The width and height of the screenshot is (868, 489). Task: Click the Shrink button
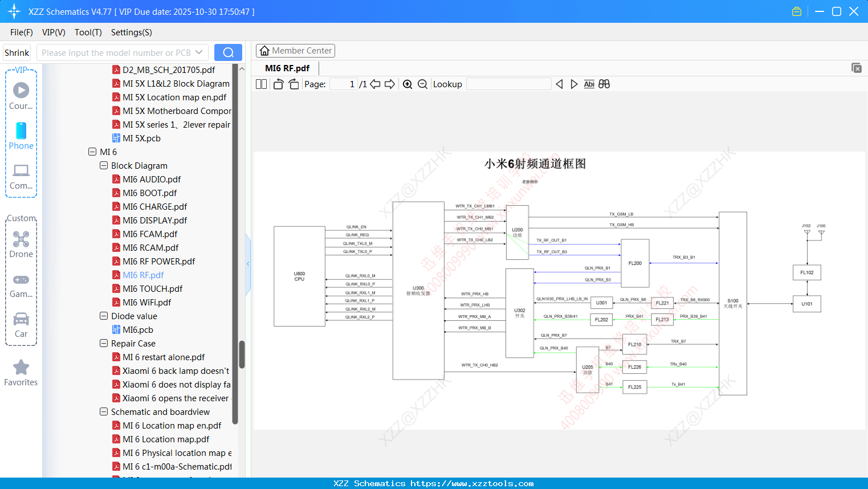17,52
